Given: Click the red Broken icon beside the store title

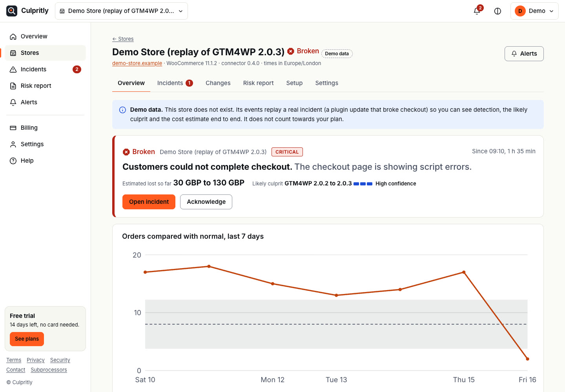Looking at the screenshot, I should (291, 51).
